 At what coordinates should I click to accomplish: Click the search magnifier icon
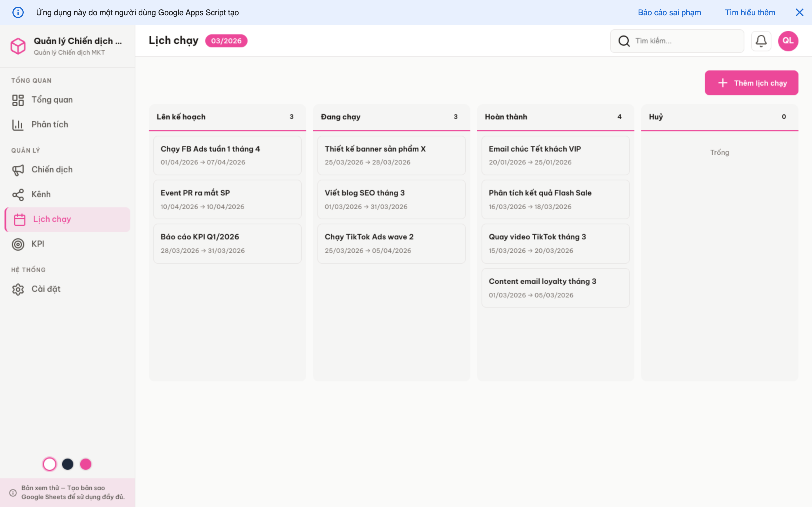[624, 41]
